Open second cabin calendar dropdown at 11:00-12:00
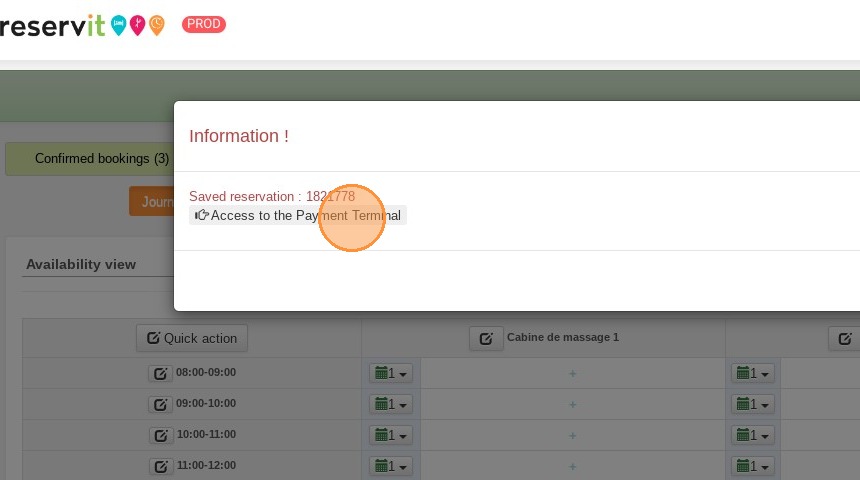 coord(752,466)
